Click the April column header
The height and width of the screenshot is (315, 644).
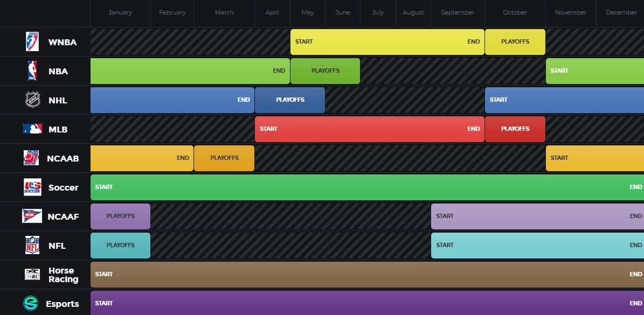click(272, 13)
